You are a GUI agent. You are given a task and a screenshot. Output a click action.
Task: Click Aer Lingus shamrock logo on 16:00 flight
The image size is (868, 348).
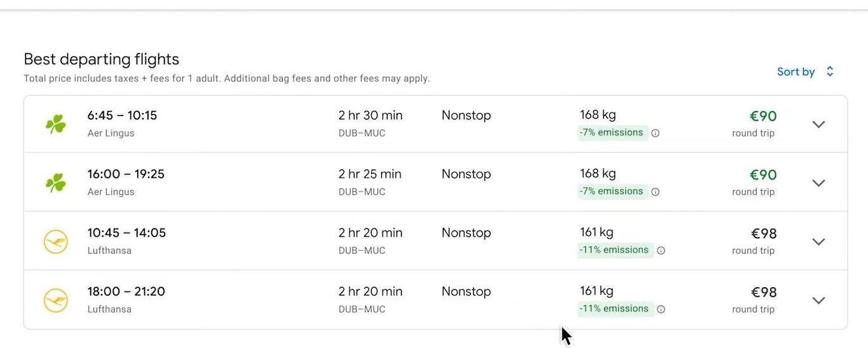tap(56, 183)
